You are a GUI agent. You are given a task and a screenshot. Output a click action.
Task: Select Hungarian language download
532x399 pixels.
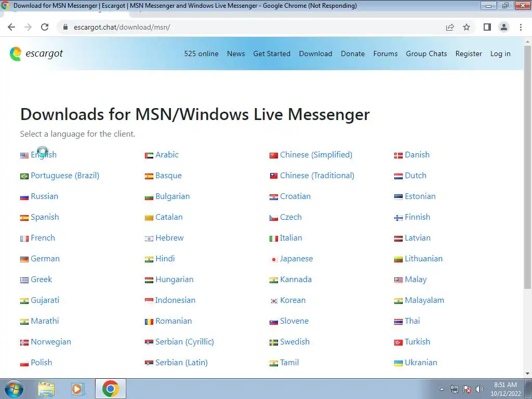[175, 279]
